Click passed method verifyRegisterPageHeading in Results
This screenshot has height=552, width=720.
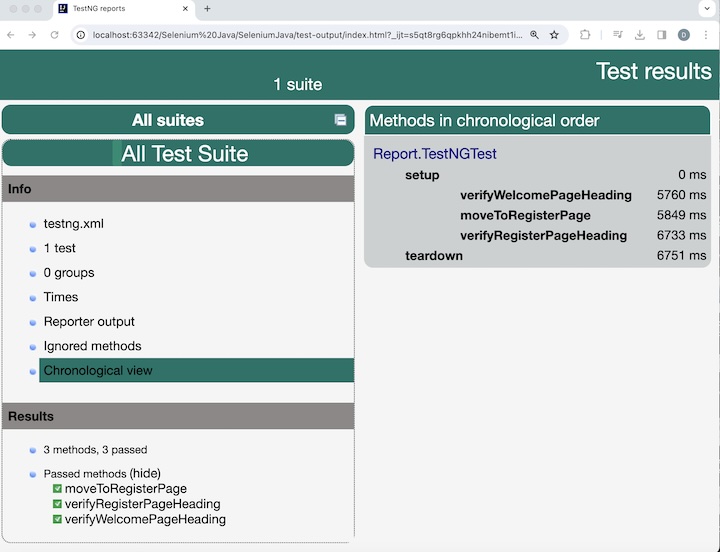point(142,504)
